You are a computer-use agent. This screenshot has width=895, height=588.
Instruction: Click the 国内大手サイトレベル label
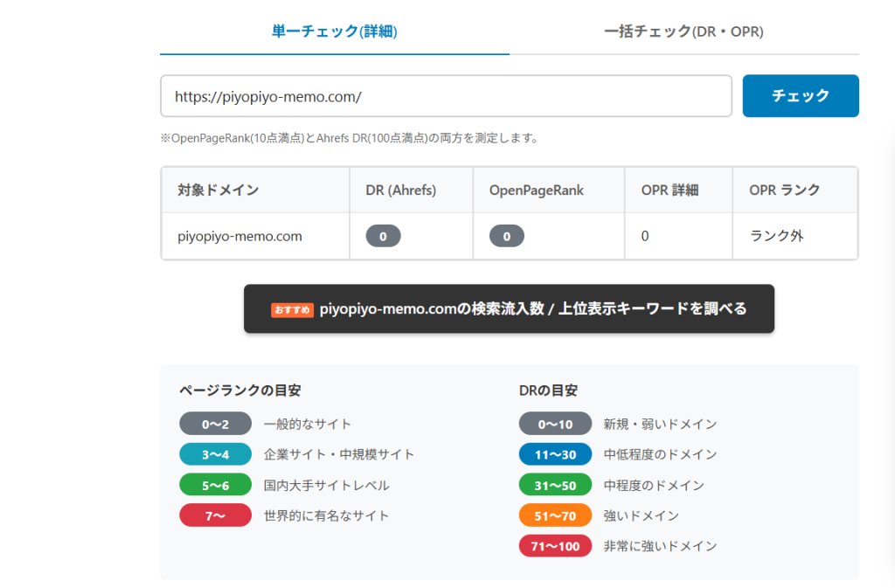[327, 486]
